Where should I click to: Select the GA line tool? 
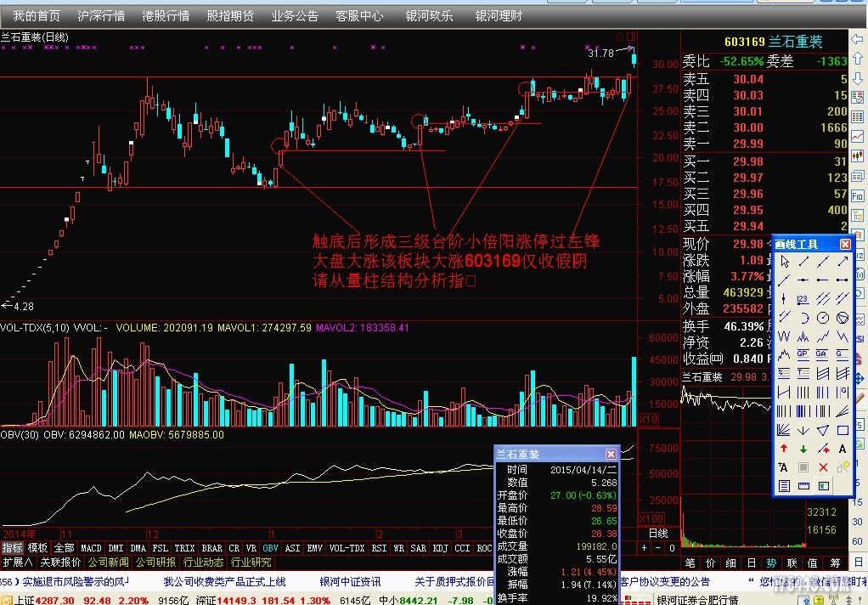pyautogui.click(x=823, y=354)
